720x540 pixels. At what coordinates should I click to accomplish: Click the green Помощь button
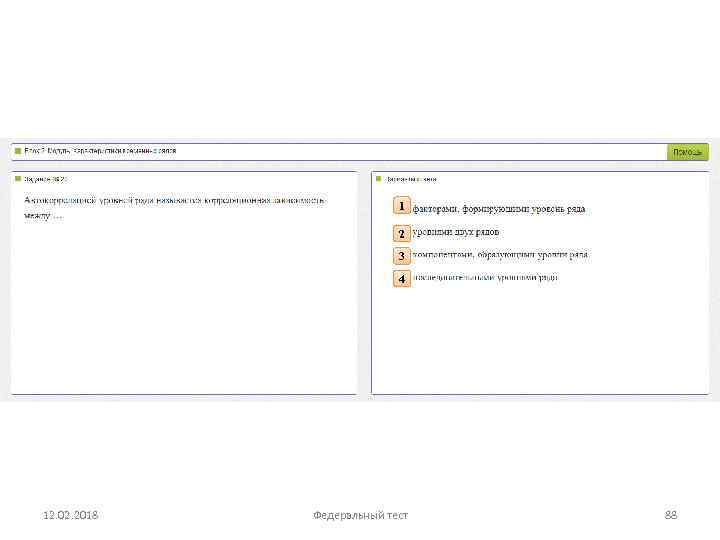click(x=687, y=152)
